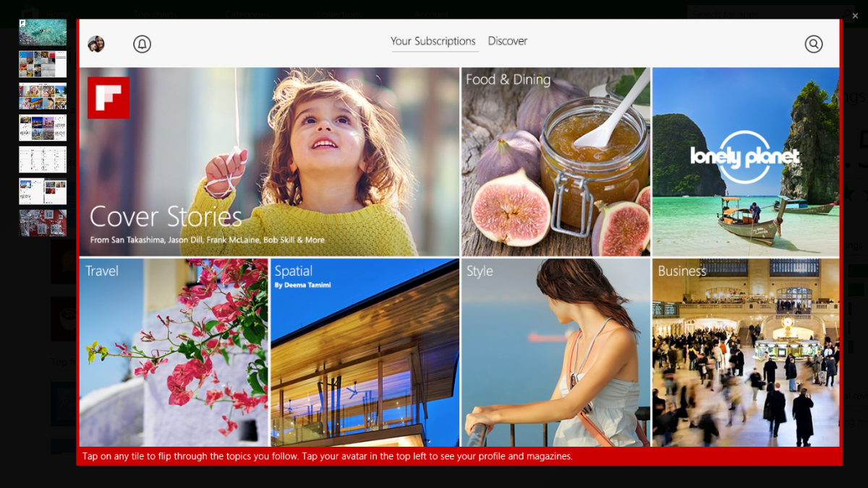Open the Food & Dining tile
The image size is (868, 488).
tap(556, 161)
